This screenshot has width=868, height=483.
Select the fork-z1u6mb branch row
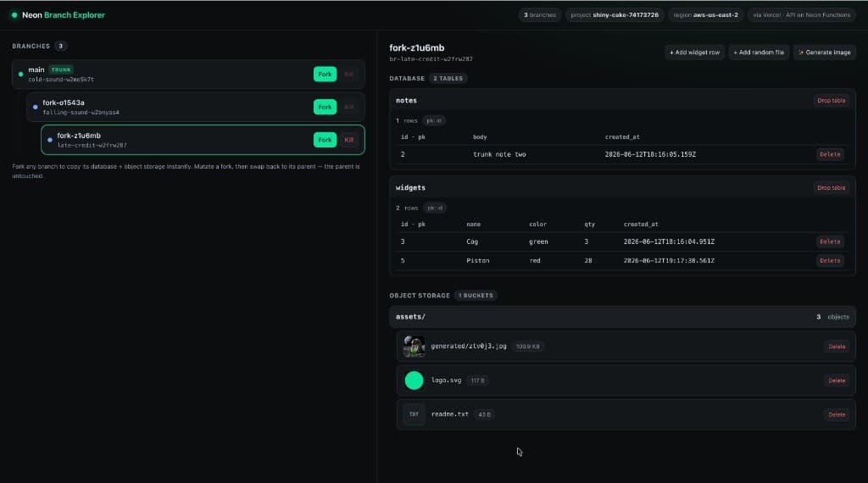tap(203, 140)
